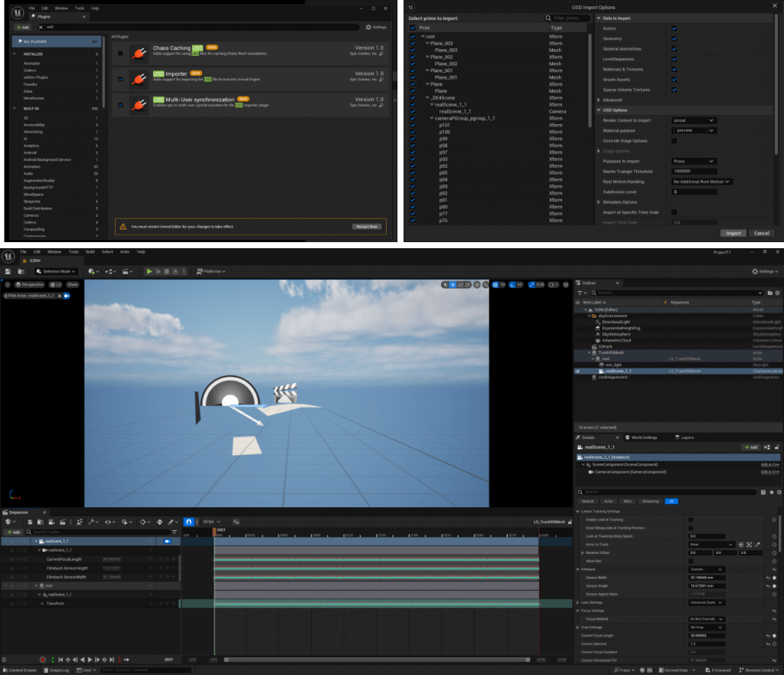The width and height of the screenshot is (784, 675).
Task: Toggle rotation snapping angle icon in viewport
Action: tap(512, 285)
